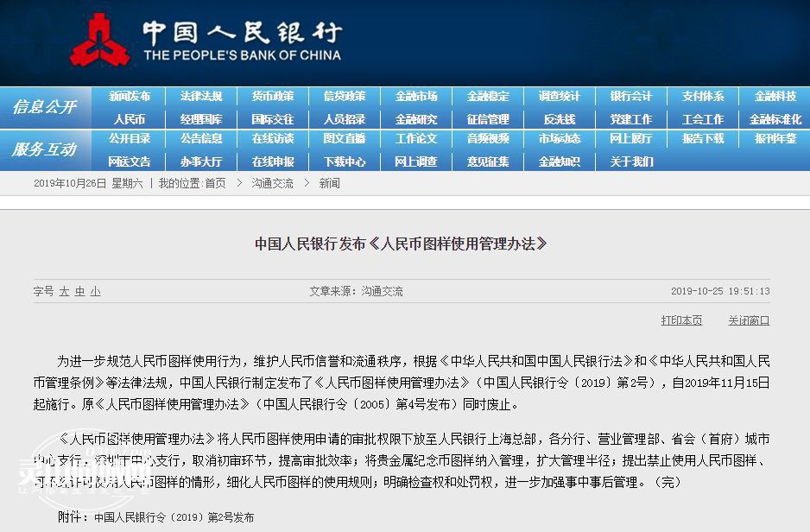Screen dimensions: 810x532
Task: Open the 法律法规 menu item
Action: (201, 96)
